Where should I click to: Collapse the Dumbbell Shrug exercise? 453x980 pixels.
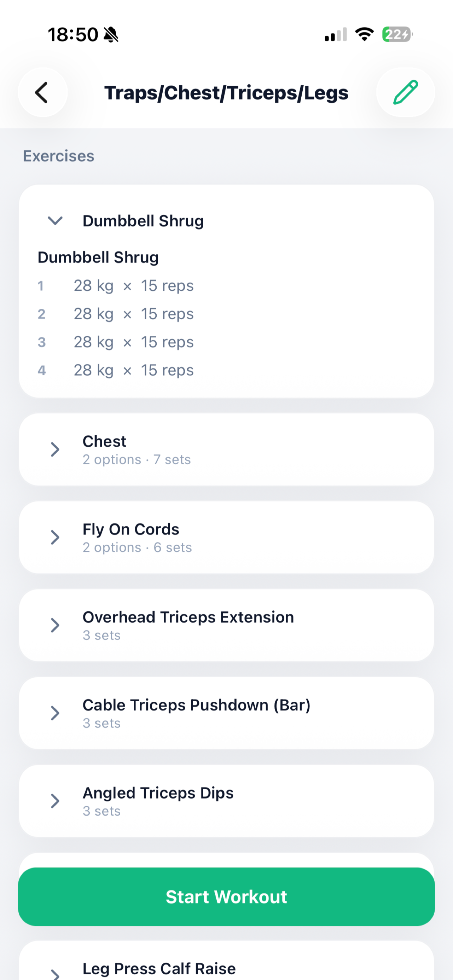point(55,220)
